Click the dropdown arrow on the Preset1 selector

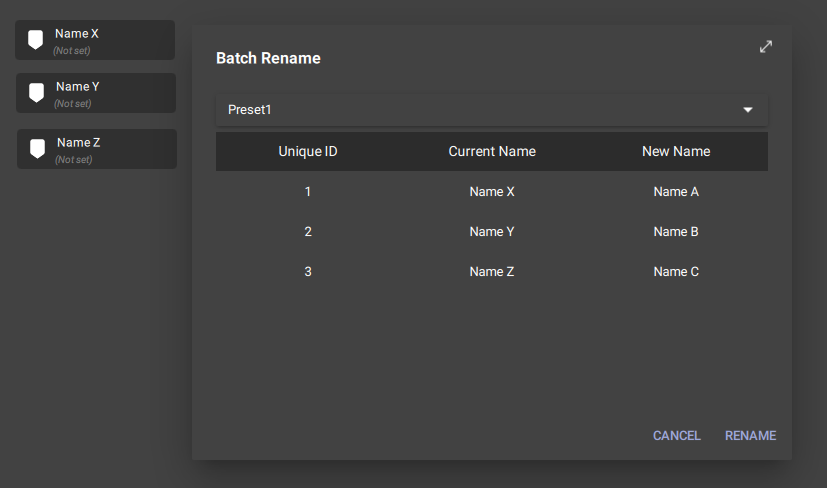(x=748, y=110)
